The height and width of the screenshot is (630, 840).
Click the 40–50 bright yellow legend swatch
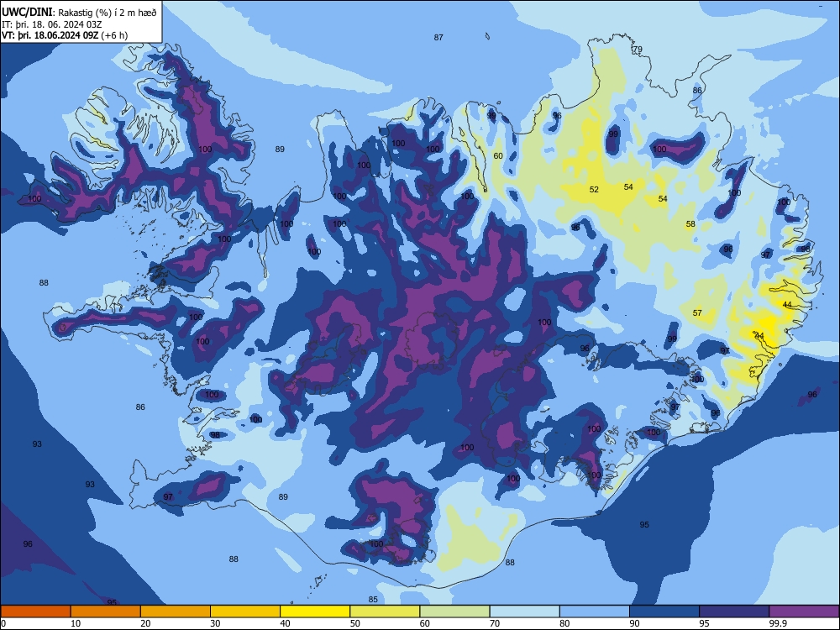click(x=315, y=612)
